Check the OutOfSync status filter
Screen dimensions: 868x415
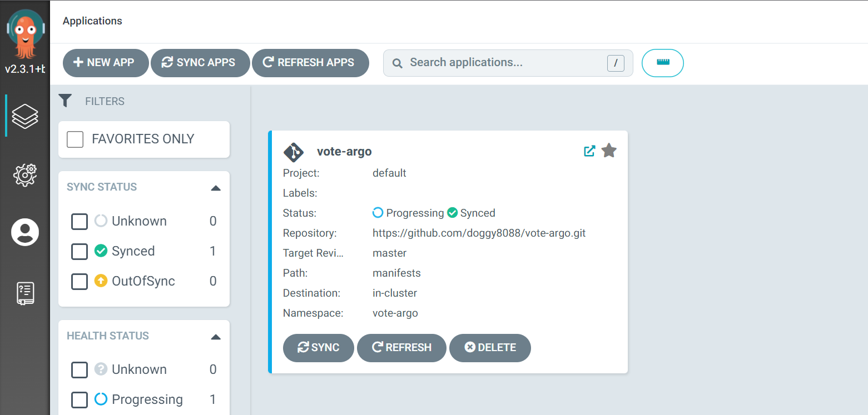80,282
